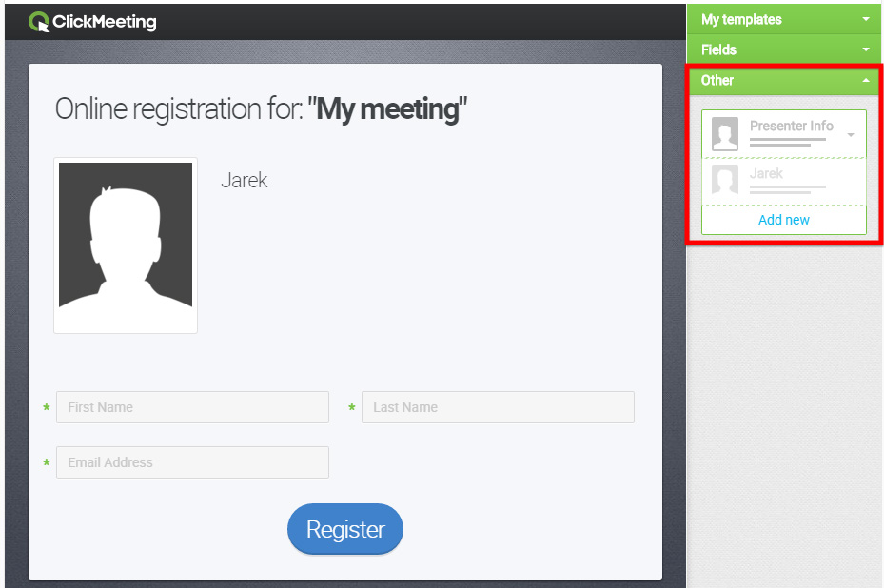Expand the My templates panel arrow
Image resolution: width=884 pixels, height=588 pixels.
point(866,19)
